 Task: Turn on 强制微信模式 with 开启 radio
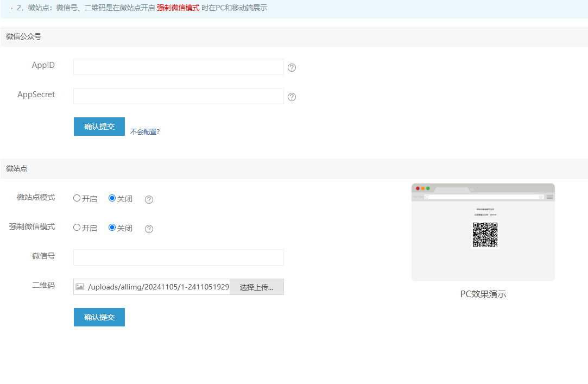pyautogui.click(x=77, y=228)
